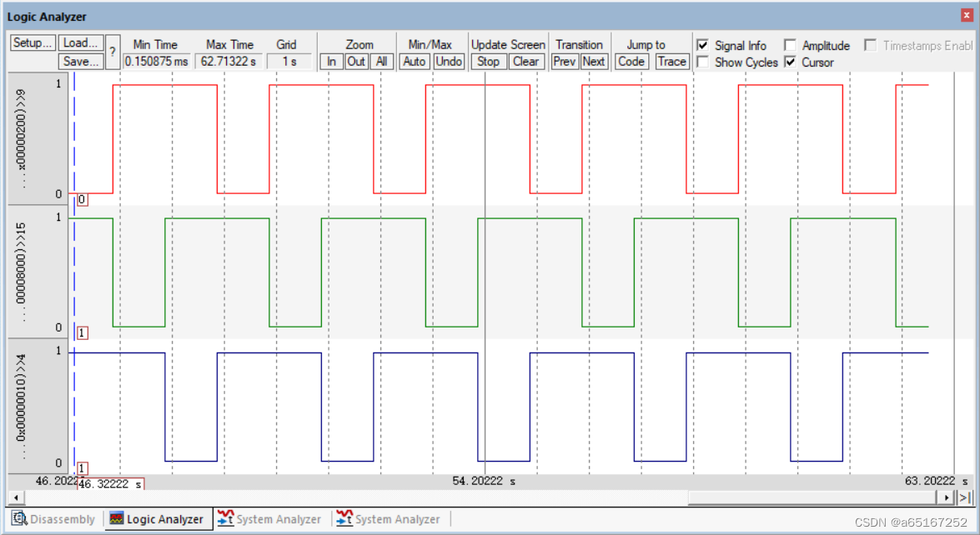Image resolution: width=980 pixels, height=535 pixels.
Task: Open the Setup dialog
Action: 33,42
